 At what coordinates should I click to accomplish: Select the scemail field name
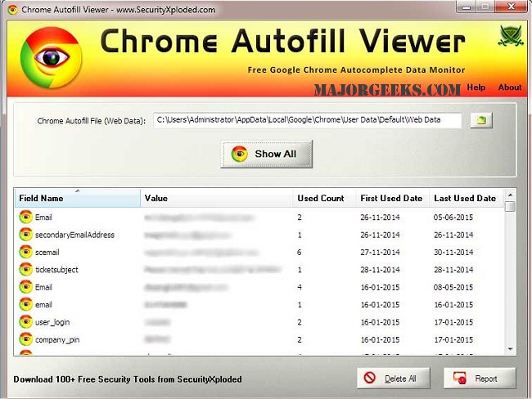pos(47,252)
